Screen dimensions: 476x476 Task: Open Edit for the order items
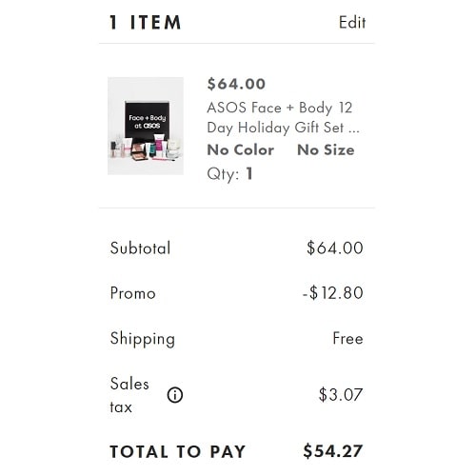[352, 23]
